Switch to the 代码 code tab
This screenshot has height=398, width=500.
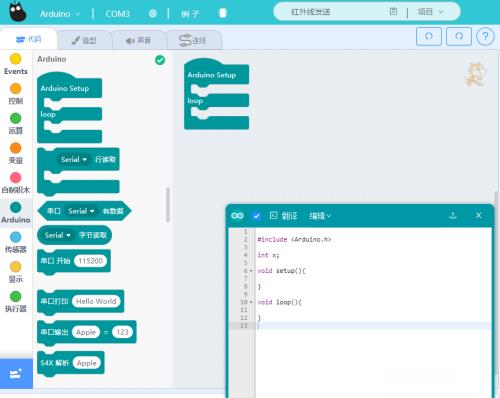point(29,40)
